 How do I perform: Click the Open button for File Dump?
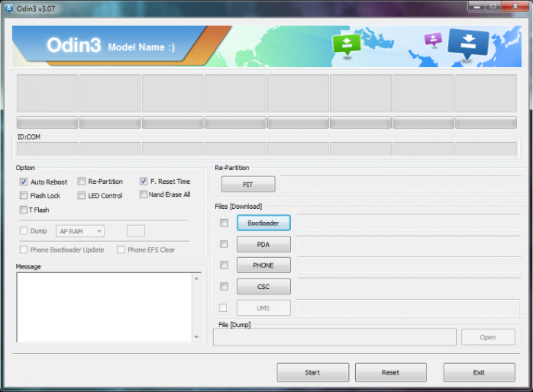pos(488,337)
